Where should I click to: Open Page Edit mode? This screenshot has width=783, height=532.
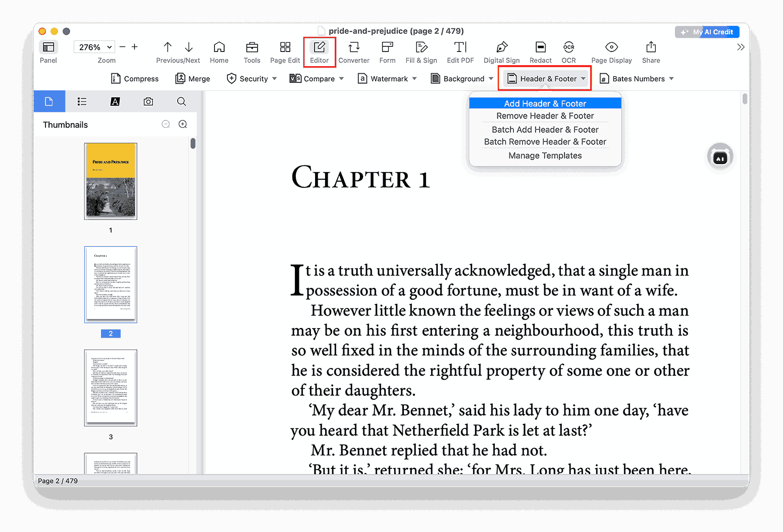pyautogui.click(x=285, y=47)
